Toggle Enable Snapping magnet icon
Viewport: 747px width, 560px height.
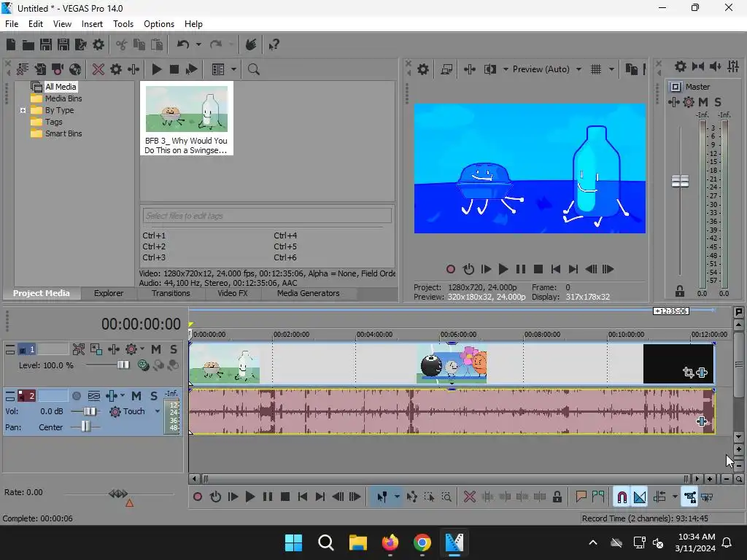tap(622, 497)
